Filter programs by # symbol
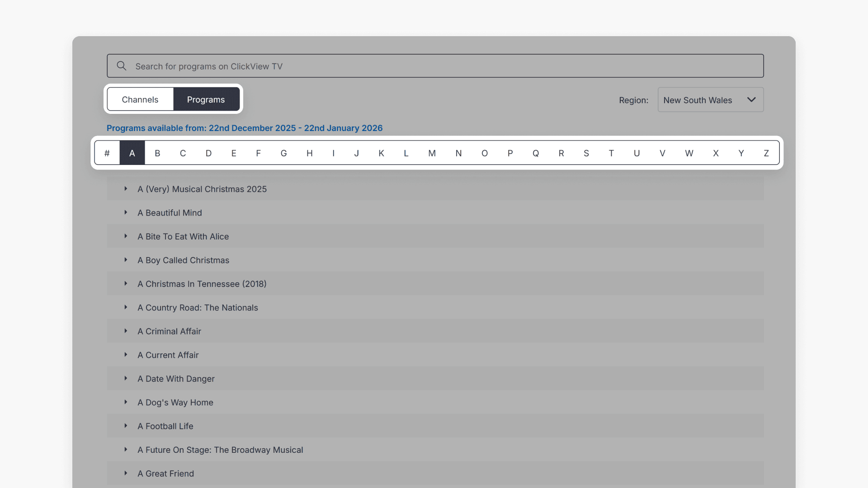 (107, 153)
